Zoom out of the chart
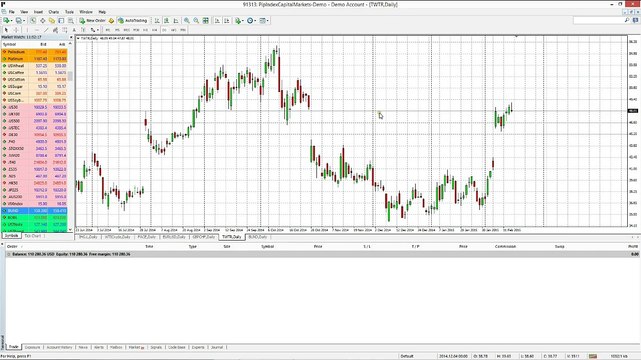This screenshot has width=641, height=360. point(196,20)
